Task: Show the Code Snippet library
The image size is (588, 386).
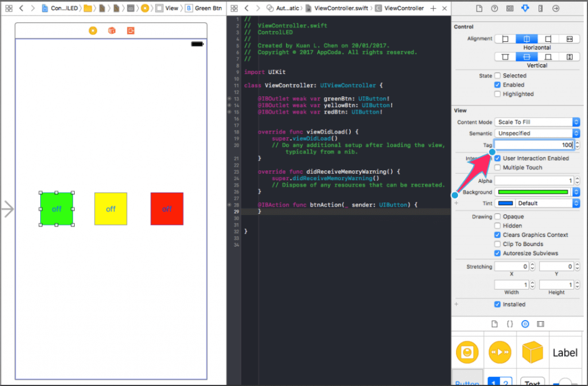Action: (510, 324)
